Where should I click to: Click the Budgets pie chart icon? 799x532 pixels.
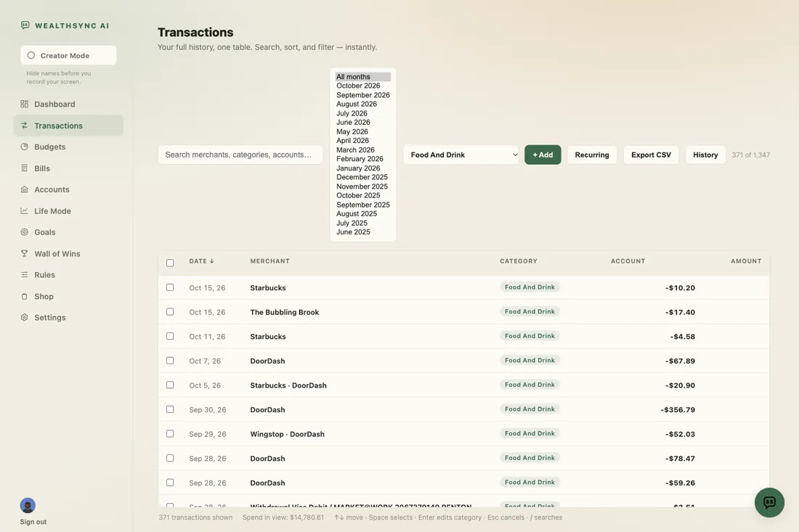coord(24,147)
